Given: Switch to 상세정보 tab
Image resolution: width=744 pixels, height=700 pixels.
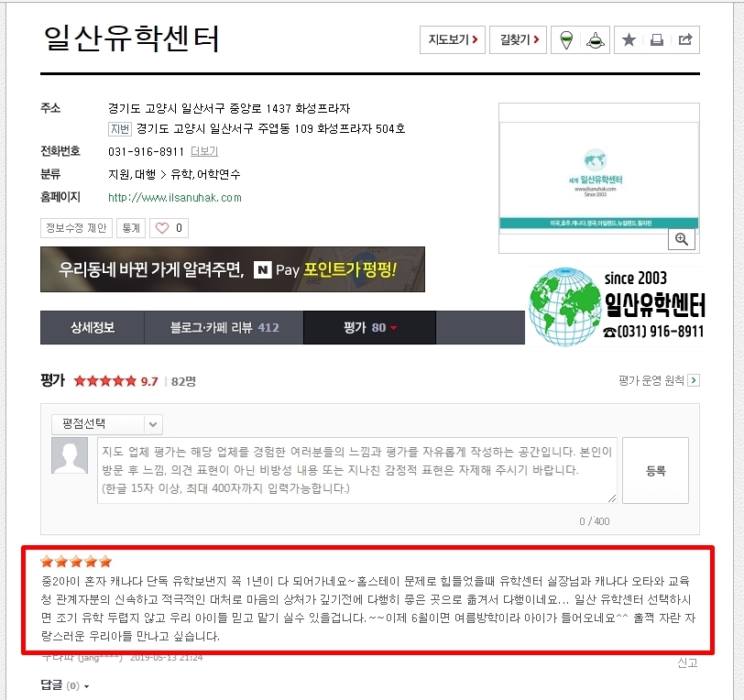Looking at the screenshot, I should (x=93, y=327).
